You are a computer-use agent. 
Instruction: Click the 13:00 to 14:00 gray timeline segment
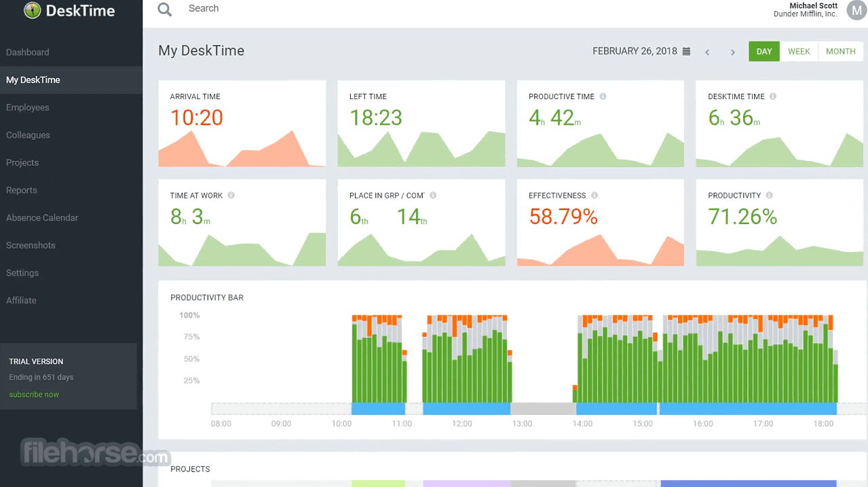coord(543,409)
